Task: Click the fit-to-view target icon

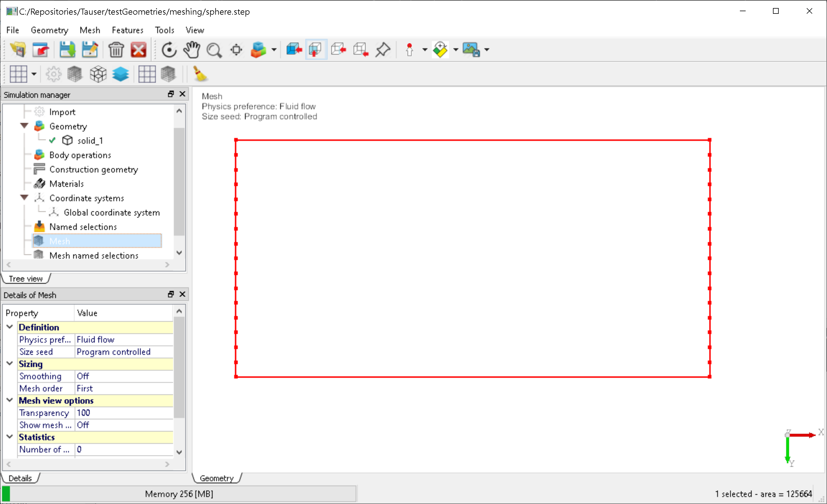Action: click(x=236, y=50)
